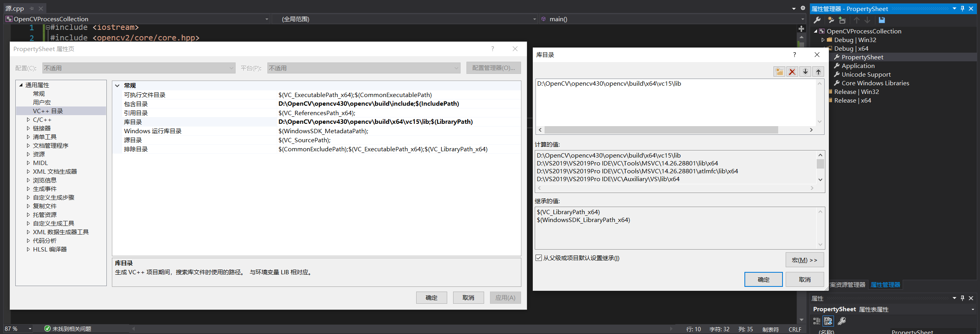Click disabled down arrow in 属性管理器 toolbar
Screen dimensions: 980x334
pyautogui.click(x=867, y=20)
